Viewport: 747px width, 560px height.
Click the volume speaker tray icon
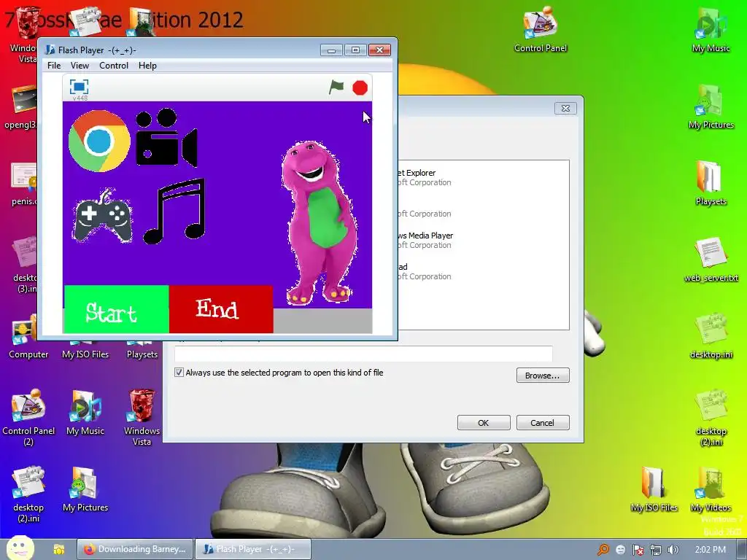coord(673,550)
